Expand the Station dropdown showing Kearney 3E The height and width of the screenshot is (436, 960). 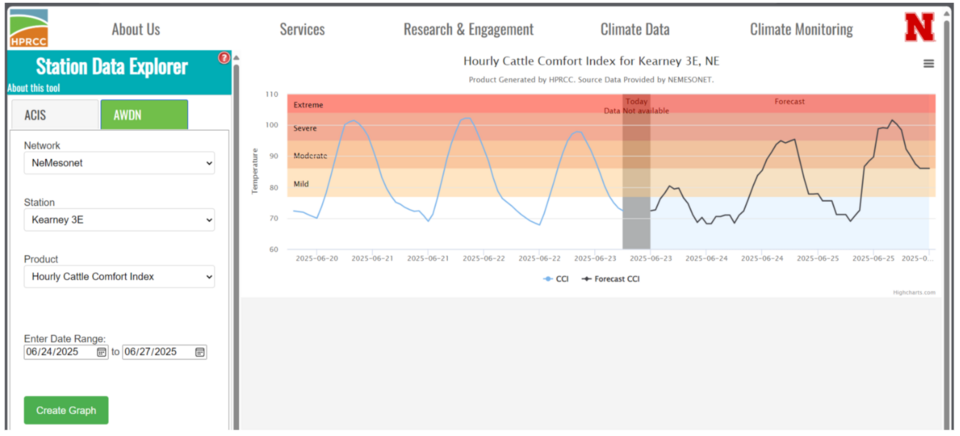pyautogui.click(x=119, y=219)
